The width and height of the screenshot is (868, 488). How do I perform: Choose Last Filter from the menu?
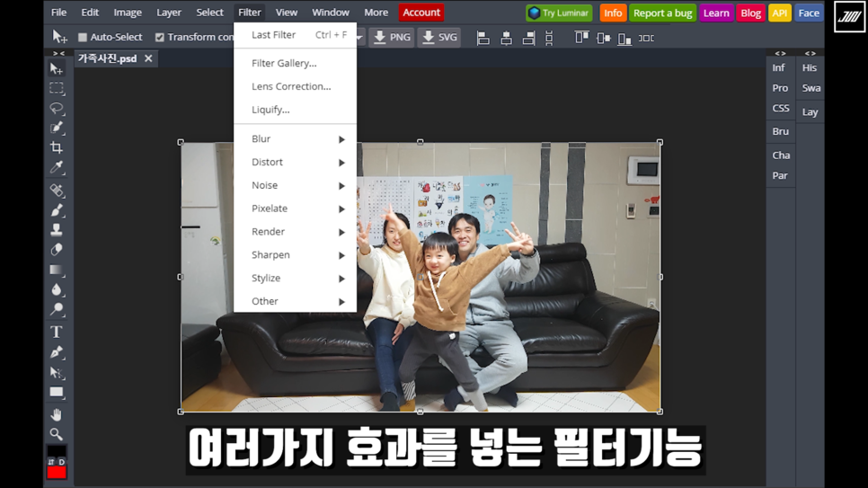pos(295,35)
